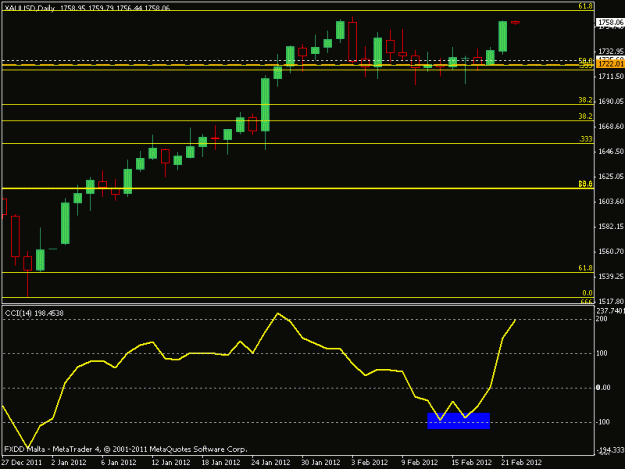Click the 1690.05 price axis value
Image resolution: width=625 pixels, height=469 pixels.
[610, 102]
